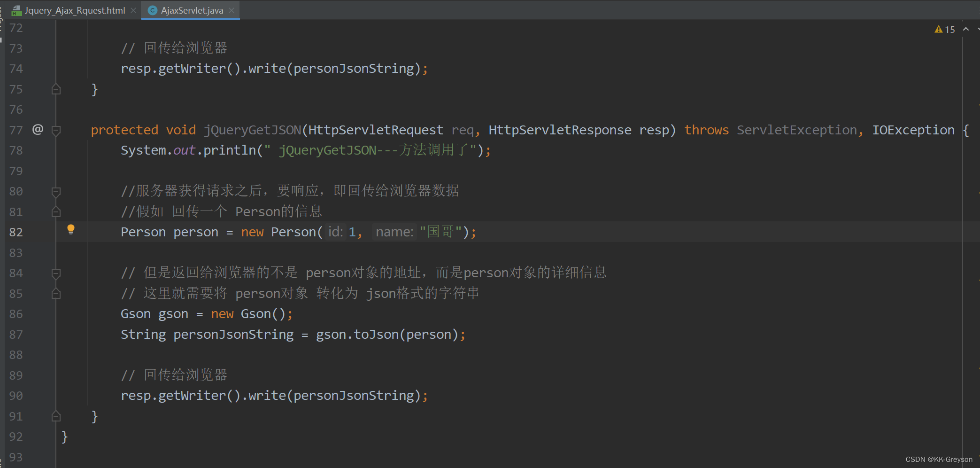Click the comment '// 回传给浏览器' on line 73
The width and height of the screenshot is (980, 468).
point(174,48)
